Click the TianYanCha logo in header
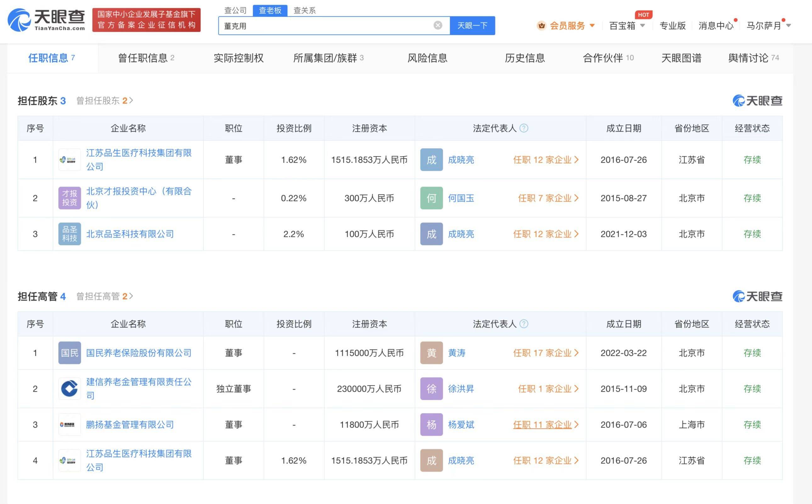 click(x=46, y=20)
